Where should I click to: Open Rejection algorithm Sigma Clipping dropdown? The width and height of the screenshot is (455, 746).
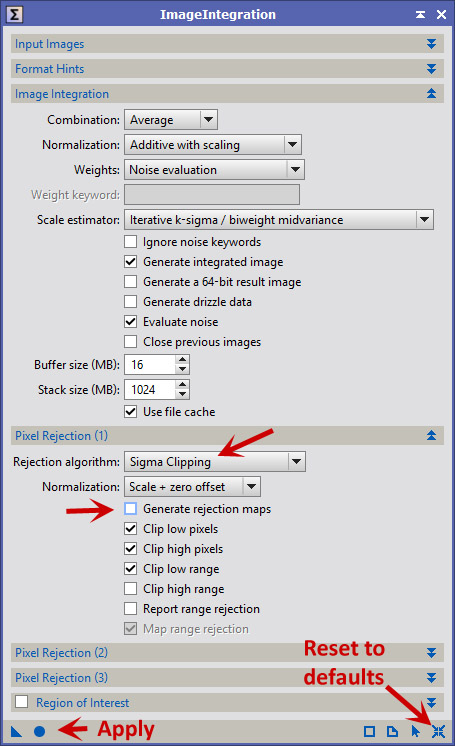click(x=215, y=461)
